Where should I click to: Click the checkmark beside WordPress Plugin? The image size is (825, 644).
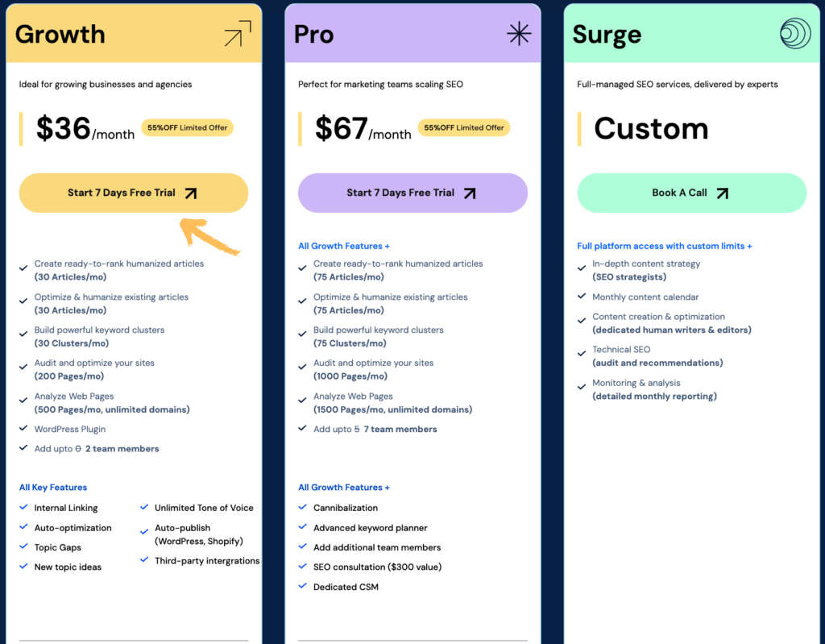(x=23, y=428)
